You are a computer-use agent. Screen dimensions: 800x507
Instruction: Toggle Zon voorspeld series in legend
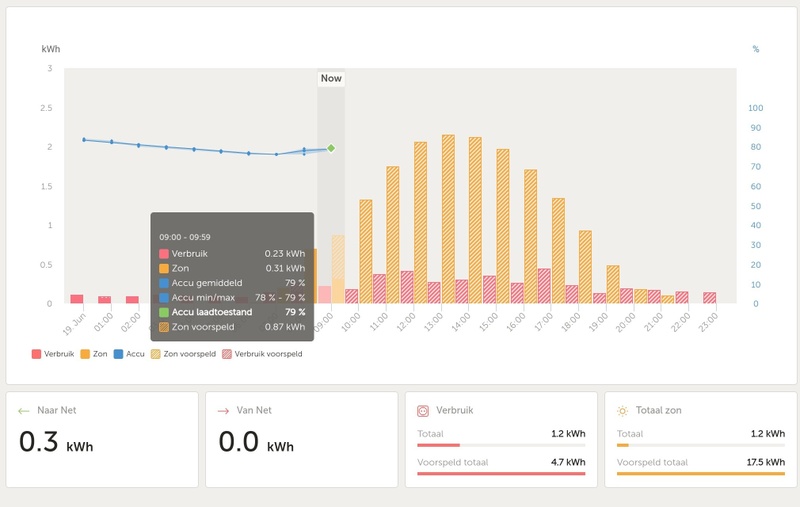coord(184,354)
